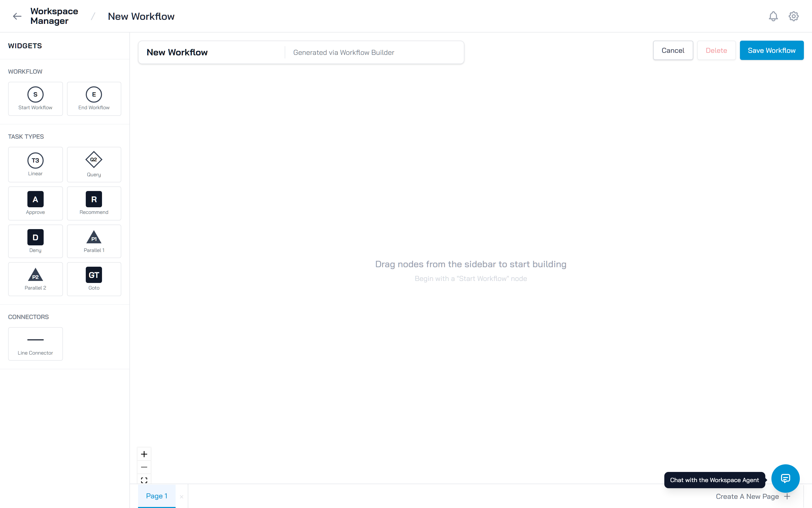Click the WORKFLOW section label

pyautogui.click(x=25, y=72)
